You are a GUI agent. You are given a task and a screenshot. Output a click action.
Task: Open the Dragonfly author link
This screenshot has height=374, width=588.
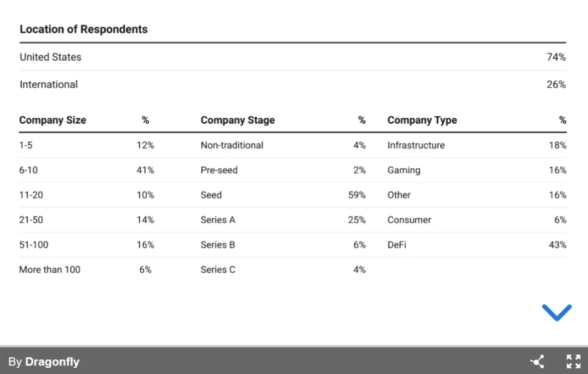(x=52, y=362)
